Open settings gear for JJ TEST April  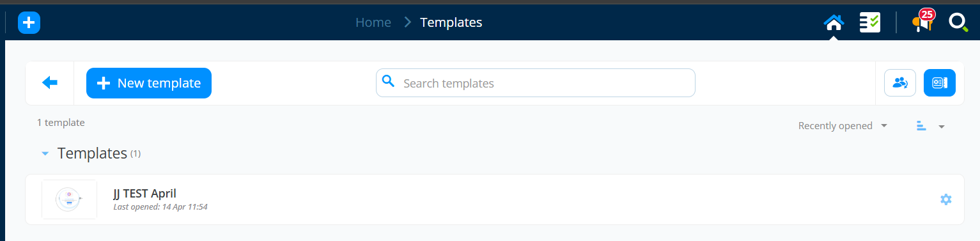(946, 199)
